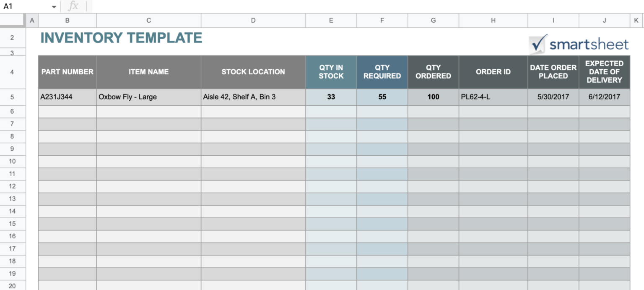
Task: Select column header E
Action: pos(331,20)
